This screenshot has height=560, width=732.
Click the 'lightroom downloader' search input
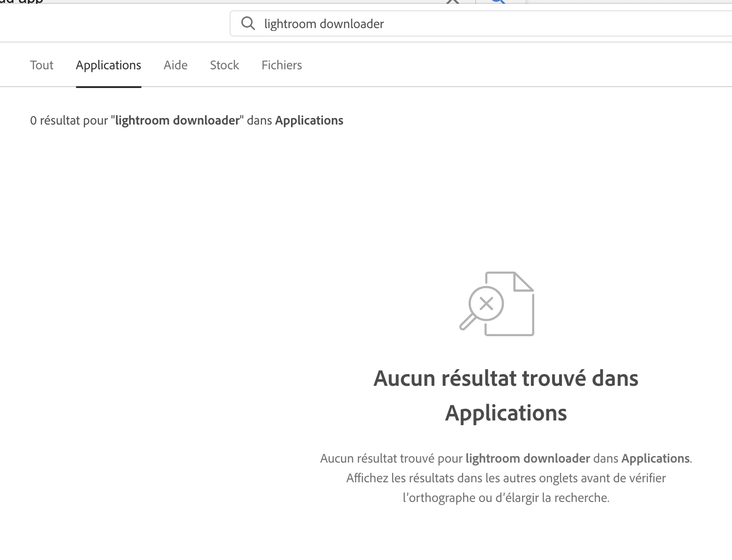(481, 23)
